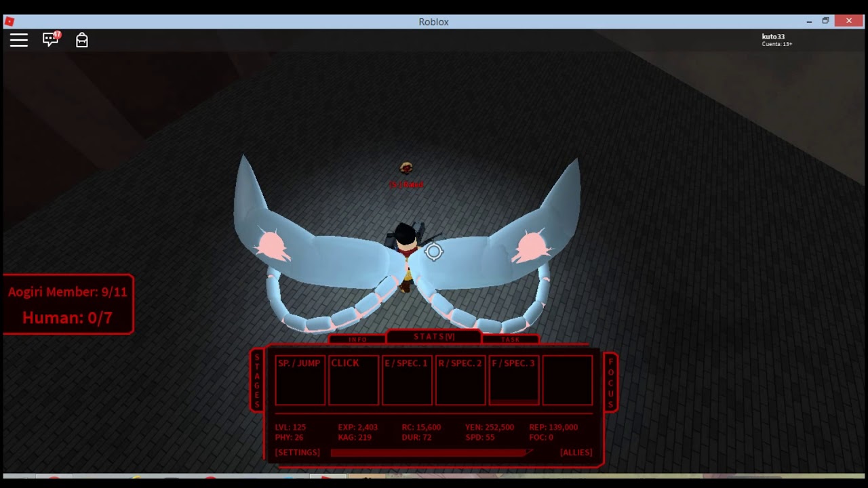Screen dimensions: 868x488
Task: Click the LVL: 125 stat
Action: click(x=290, y=428)
